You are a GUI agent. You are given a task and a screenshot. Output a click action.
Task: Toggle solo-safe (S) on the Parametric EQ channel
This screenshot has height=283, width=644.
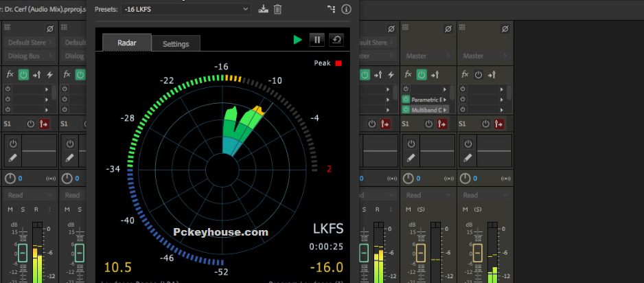421,210
